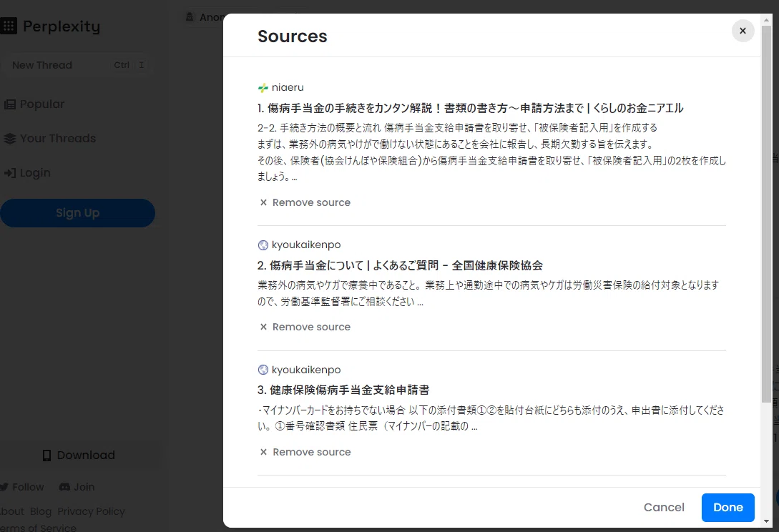This screenshot has width=779, height=532.
Task: Open the Privacy Policy link
Action: coord(91,511)
